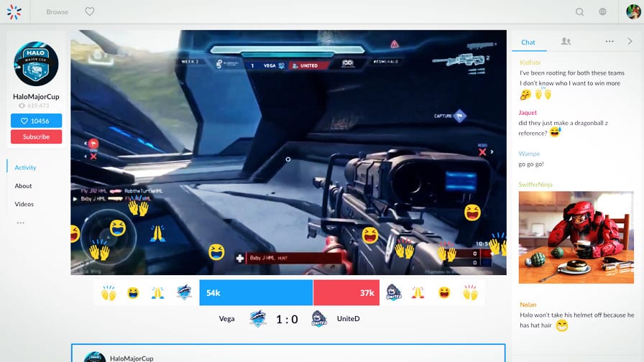Image resolution: width=644 pixels, height=362 pixels.
Task: Click the colorful site logo
Action: coord(14,12)
